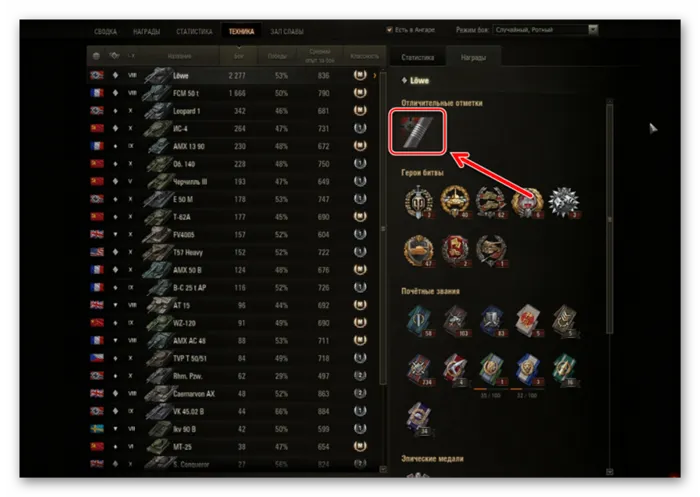Open the Зал славы tab
Viewport: 700px width, 497px height.
[287, 32]
